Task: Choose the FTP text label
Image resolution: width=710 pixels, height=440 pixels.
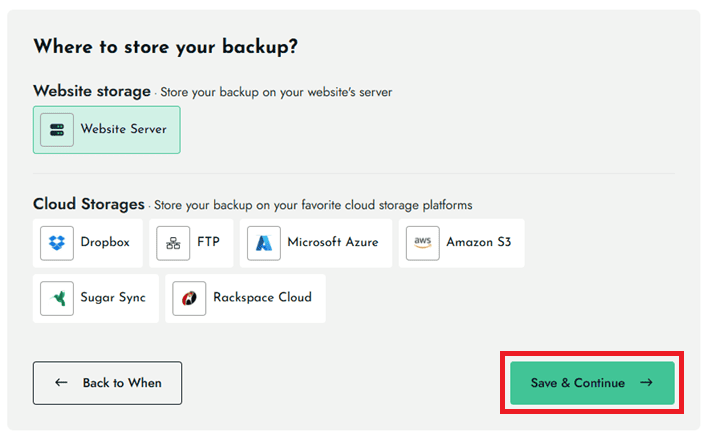Action: click(208, 243)
